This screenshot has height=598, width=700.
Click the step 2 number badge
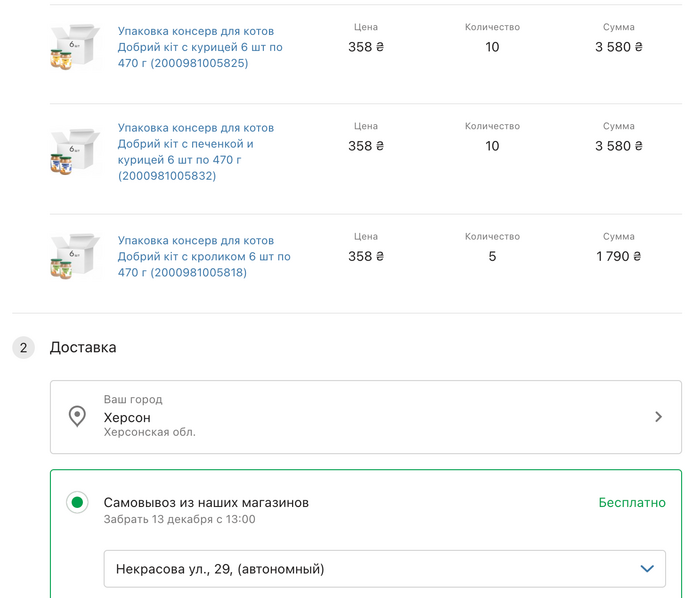[24, 348]
